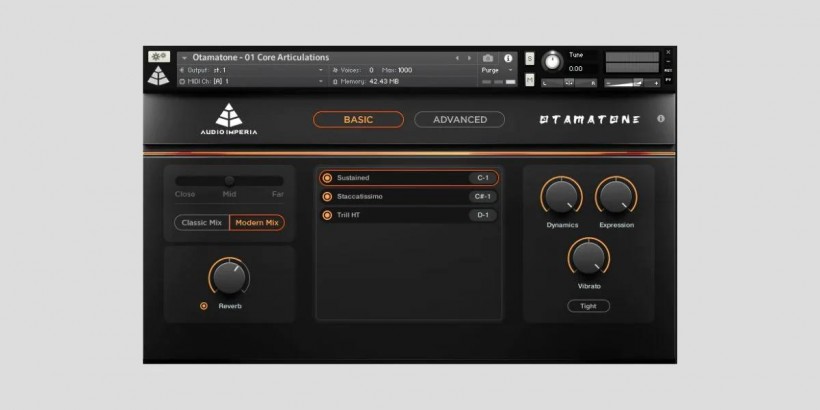Select the BASIC tab

pos(358,119)
